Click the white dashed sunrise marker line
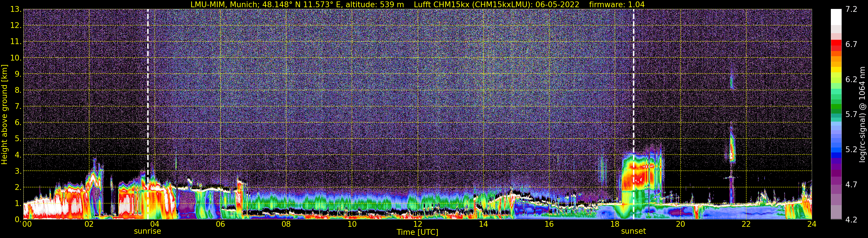Viewport: 868px width, 238px height. tap(147, 114)
